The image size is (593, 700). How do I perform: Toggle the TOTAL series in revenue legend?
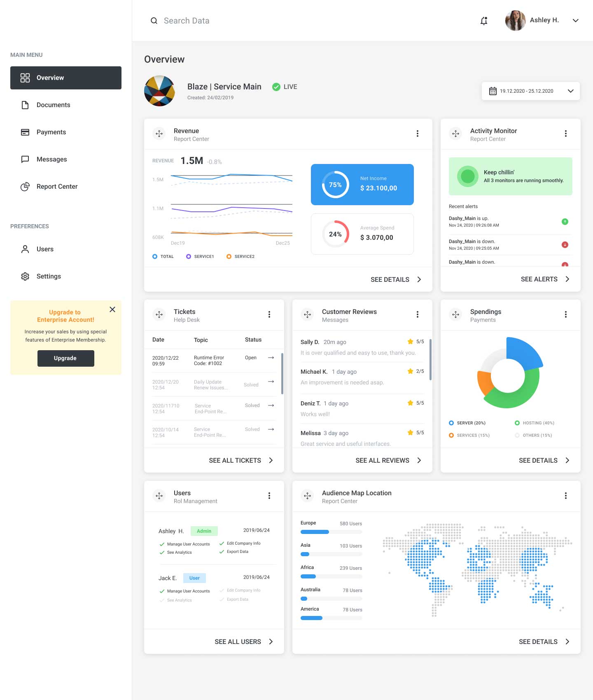click(155, 256)
